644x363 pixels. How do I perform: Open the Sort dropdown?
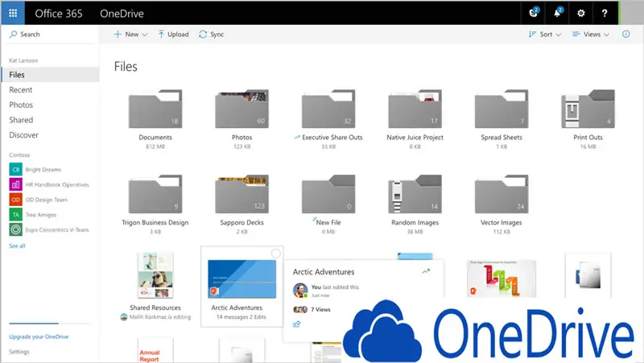(545, 35)
